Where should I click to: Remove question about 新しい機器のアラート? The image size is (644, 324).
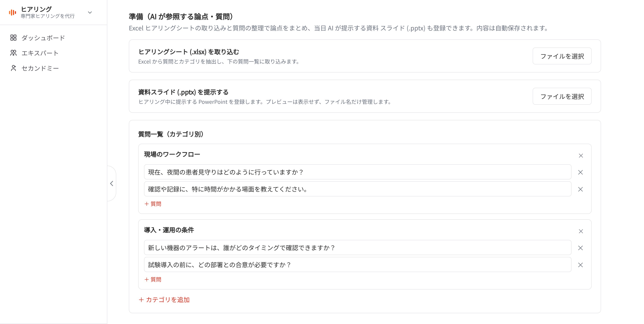coord(580,248)
